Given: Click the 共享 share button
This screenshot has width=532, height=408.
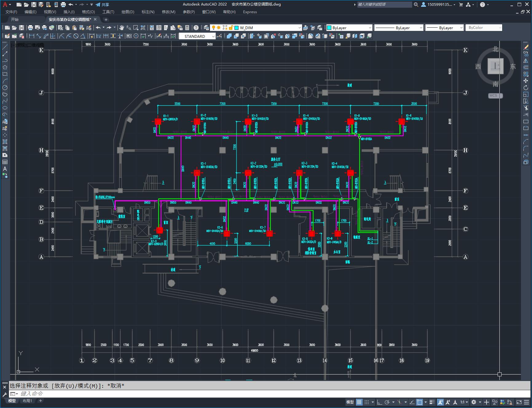Looking at the screenshot, I should click(x=102, y=5).
